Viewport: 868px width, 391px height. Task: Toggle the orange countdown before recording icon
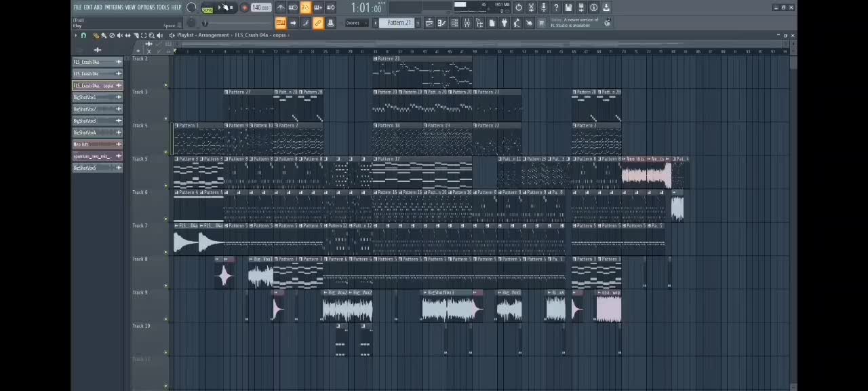pyautogui.click(x=306, y=7)
